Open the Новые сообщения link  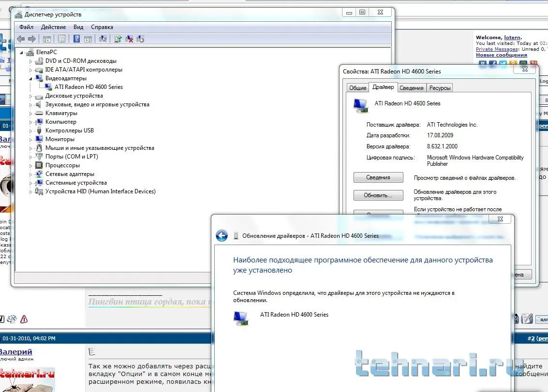501,55
